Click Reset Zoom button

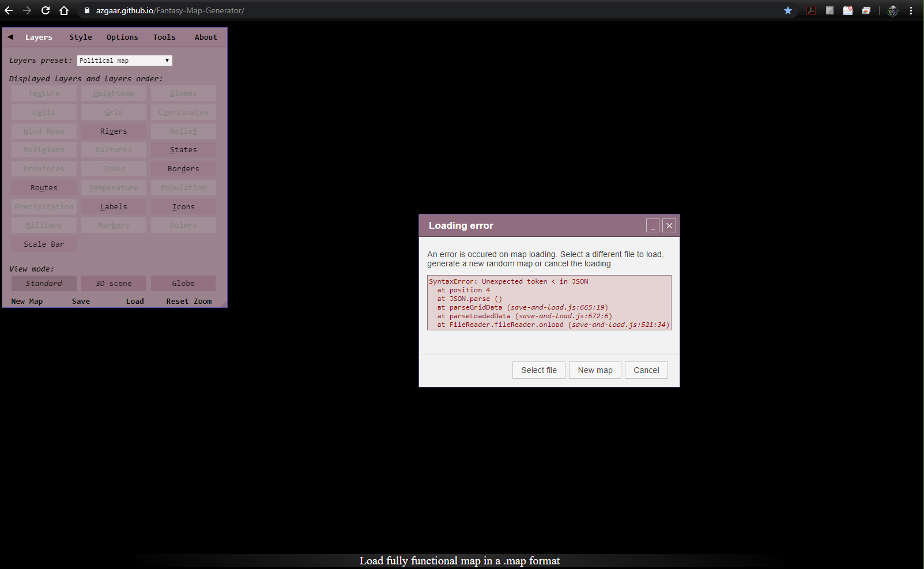pos(189,302)
